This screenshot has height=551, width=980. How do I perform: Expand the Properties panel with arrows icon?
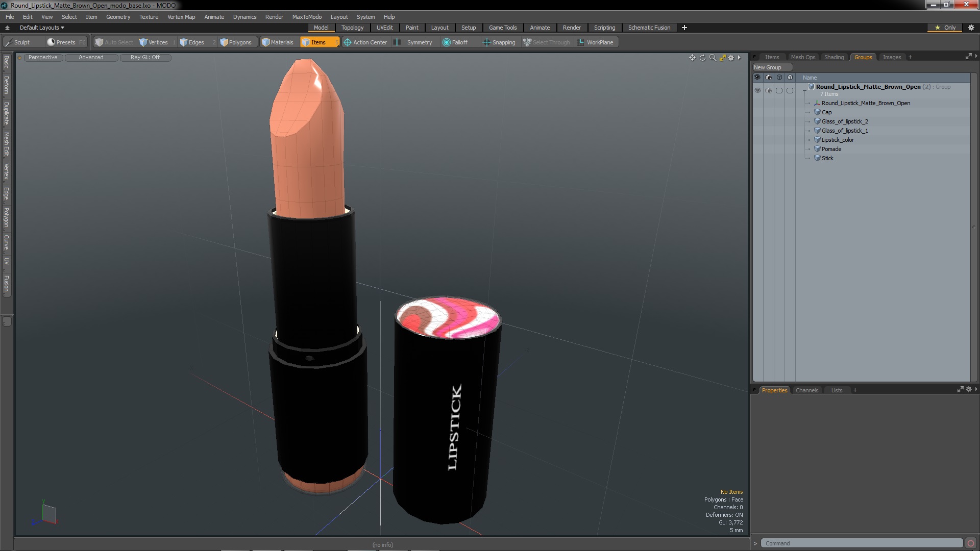[x=960, y=389]
